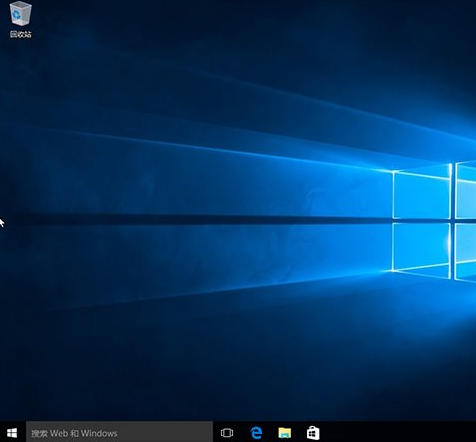
Task: Select the Recycle Bin desktop icon
Action: [21, 19]
